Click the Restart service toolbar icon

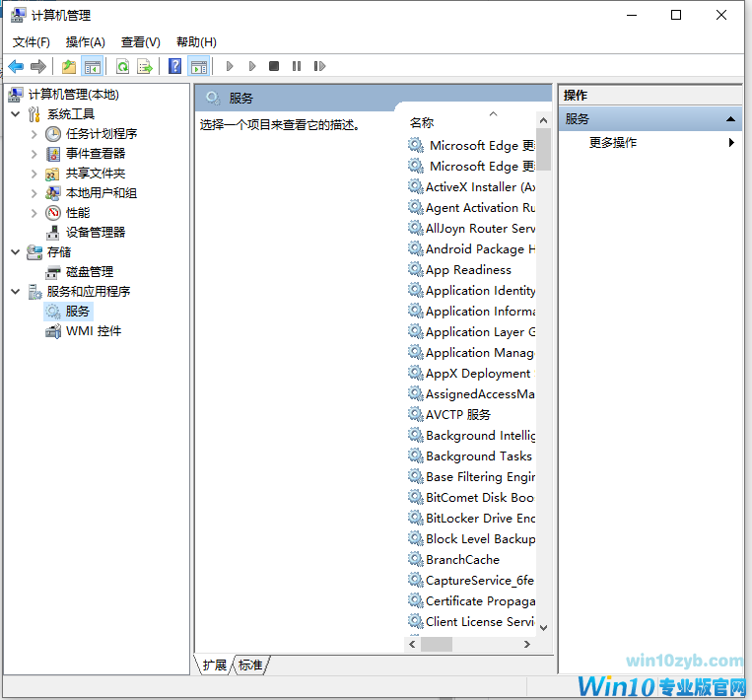[319, 66]
